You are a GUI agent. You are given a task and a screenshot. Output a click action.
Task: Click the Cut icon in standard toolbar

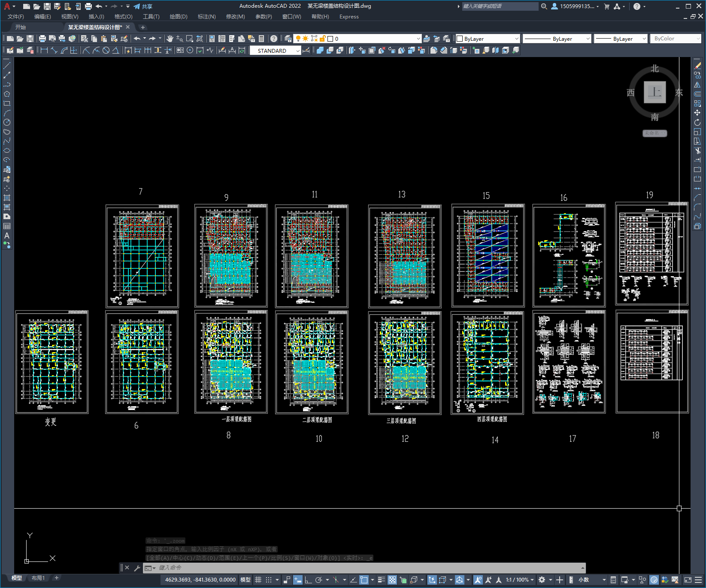(x=85, y=39)
